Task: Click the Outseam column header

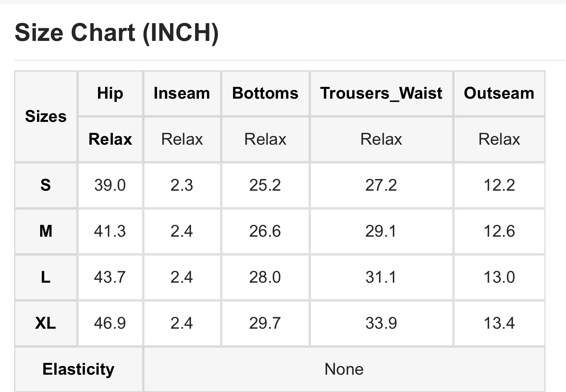Action: pos(499,94)
